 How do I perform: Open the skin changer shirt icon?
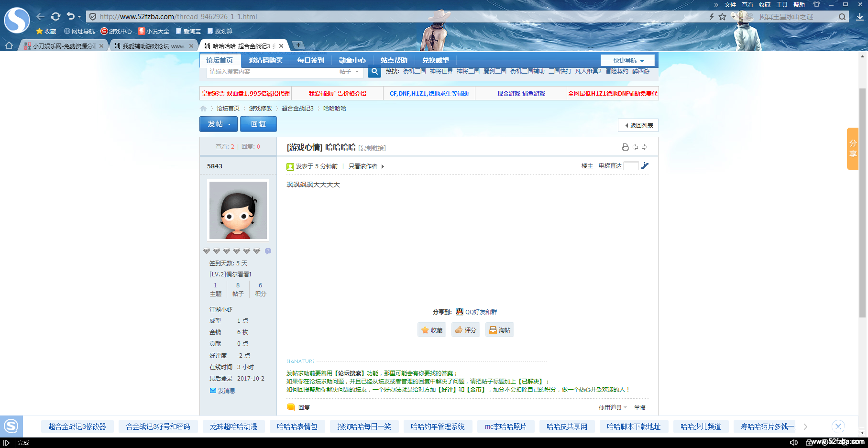click(x=816, y=4)
